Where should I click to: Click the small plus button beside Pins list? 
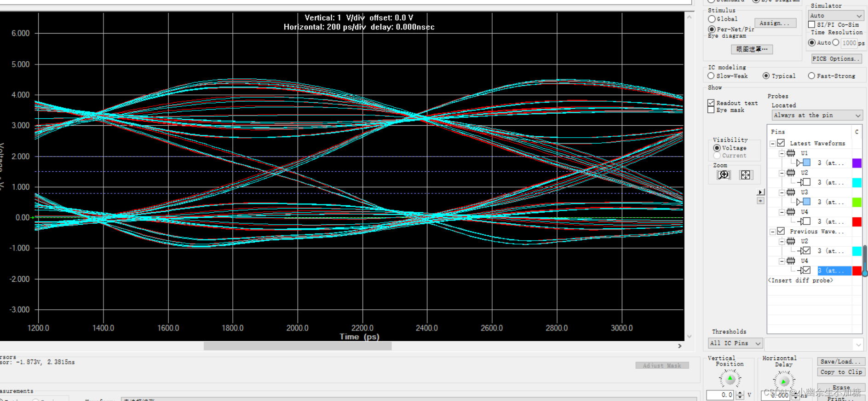[x=760, y=201]
